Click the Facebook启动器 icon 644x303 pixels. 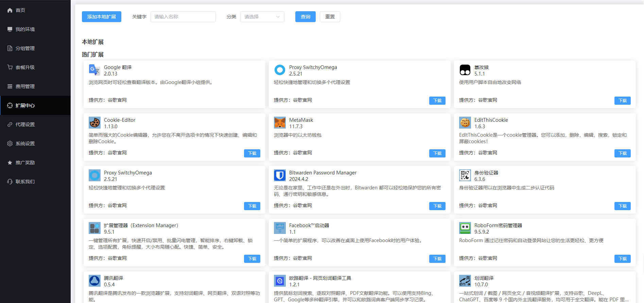pyautogui.click(x=280, y=228)
